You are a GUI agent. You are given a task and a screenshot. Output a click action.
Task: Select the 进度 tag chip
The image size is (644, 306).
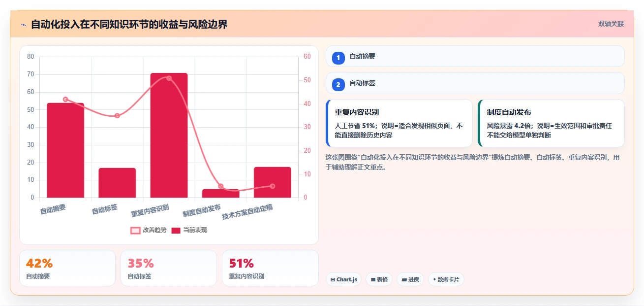click(410, 279)
